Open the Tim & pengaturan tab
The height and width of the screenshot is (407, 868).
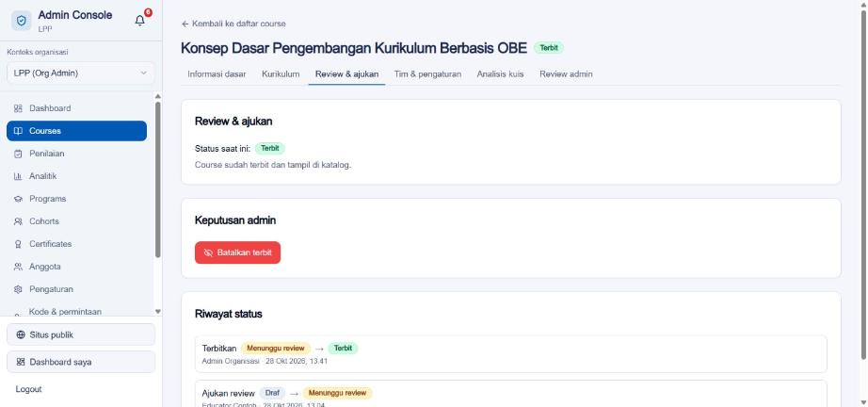(x=428, y=74)
